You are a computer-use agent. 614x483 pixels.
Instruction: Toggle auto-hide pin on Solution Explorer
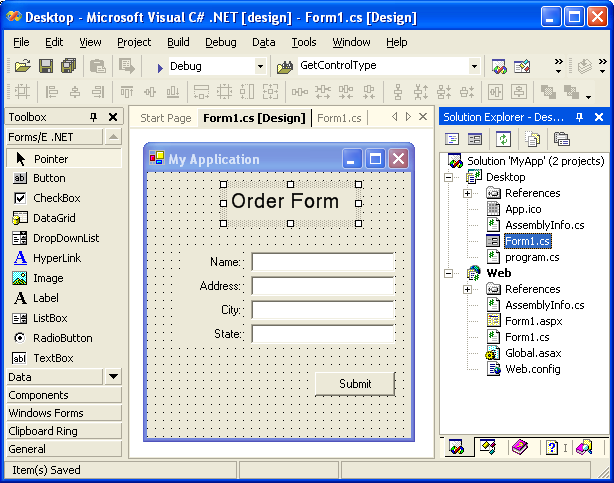(x=579, y=117)
